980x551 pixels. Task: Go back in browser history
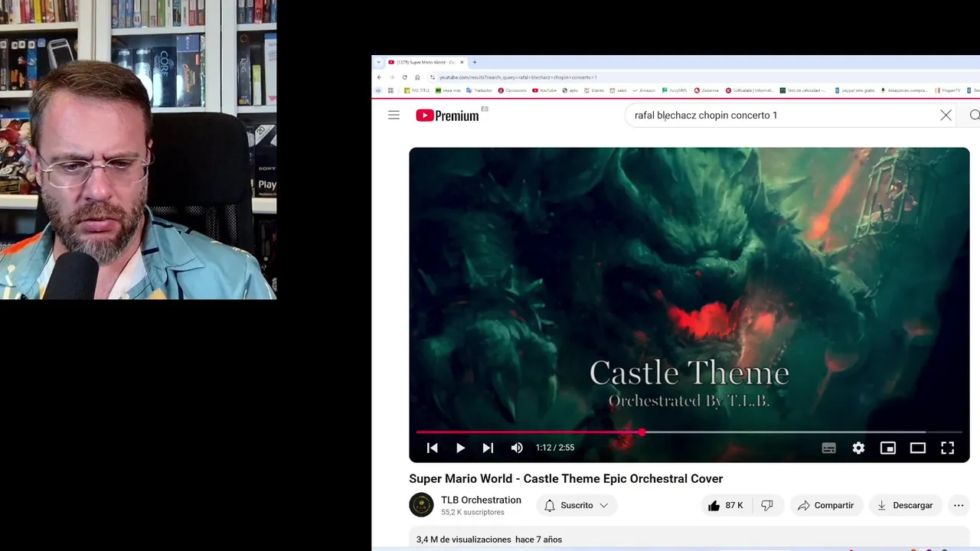click(x=379, y=77)
